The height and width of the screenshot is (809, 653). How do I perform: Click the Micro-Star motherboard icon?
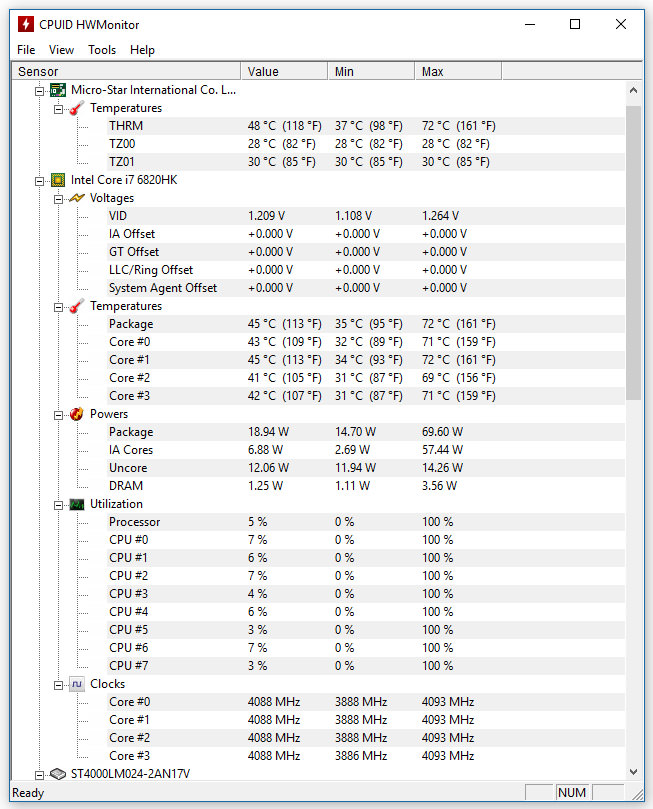(x=58, y=90)
